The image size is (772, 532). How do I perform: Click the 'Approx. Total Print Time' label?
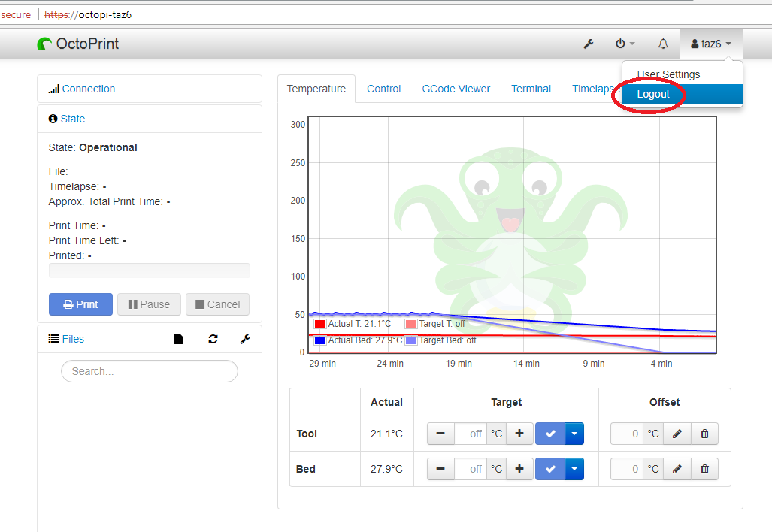pos(106,202)
